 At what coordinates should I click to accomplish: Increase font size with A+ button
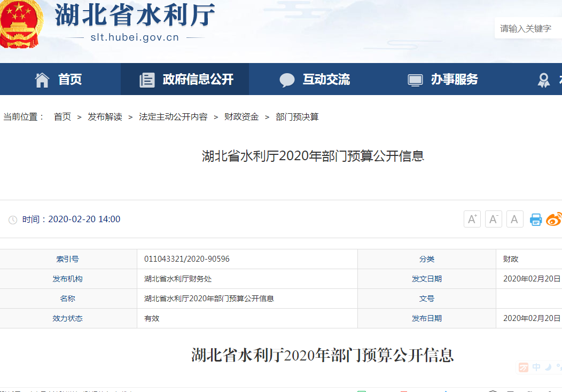472,219
